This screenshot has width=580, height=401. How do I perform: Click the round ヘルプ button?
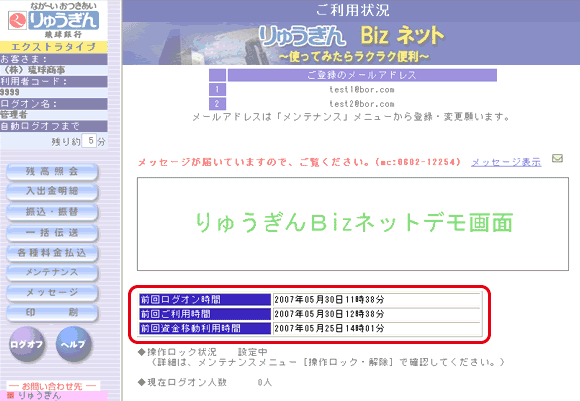click(x=73, y=344)
